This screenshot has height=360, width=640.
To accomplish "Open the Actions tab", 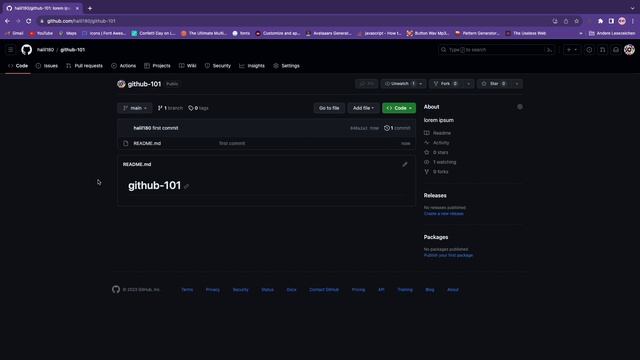I will tap(124, 66).
